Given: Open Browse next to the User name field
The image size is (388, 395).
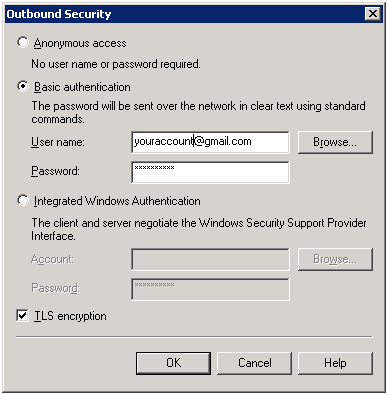Looking at the screenshot, I should (335, 142).
